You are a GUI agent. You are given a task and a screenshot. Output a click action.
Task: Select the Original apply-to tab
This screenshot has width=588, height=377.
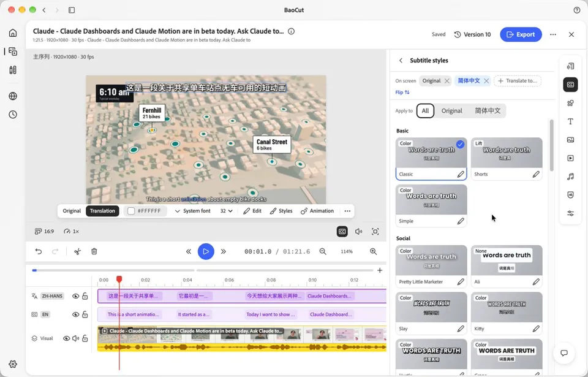click(x=451, y=111)
